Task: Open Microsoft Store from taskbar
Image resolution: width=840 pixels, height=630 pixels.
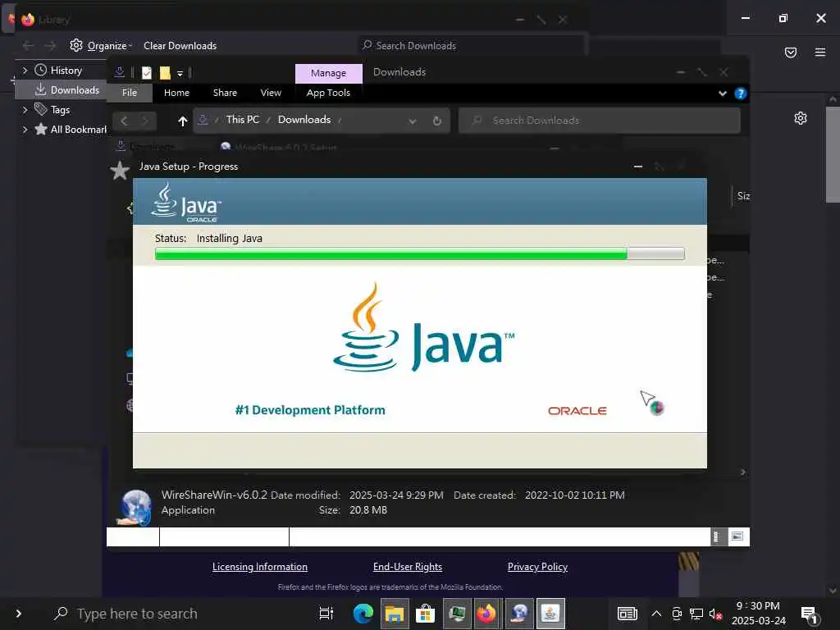Action: coord(426,614)
